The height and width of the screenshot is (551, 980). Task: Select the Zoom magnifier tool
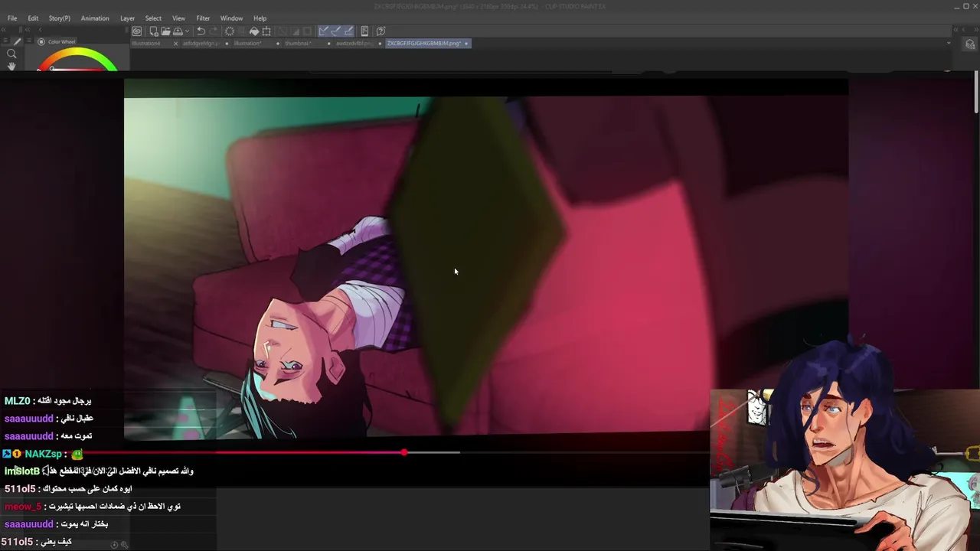[11, 54]
